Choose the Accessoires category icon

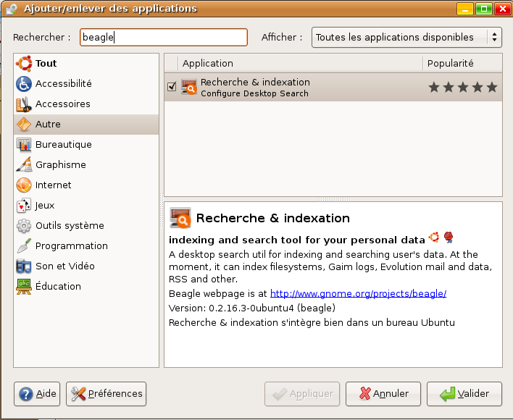24,104
